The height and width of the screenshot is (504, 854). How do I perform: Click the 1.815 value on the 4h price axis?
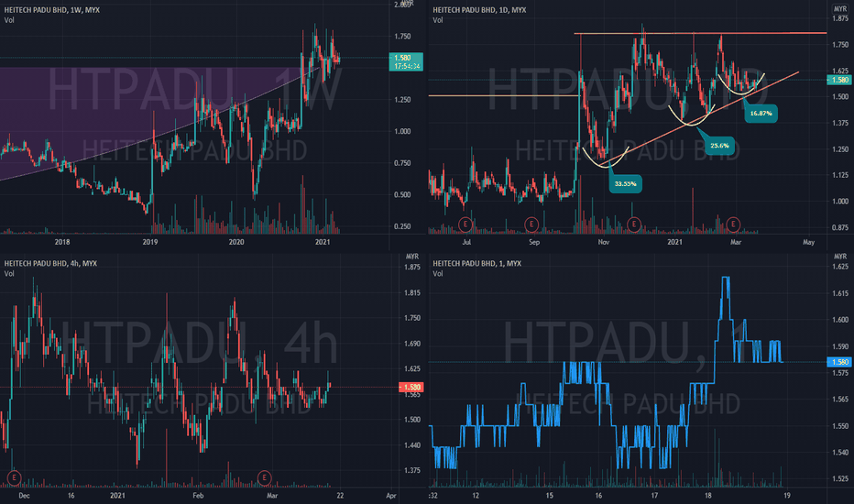[x=411, y=293]
